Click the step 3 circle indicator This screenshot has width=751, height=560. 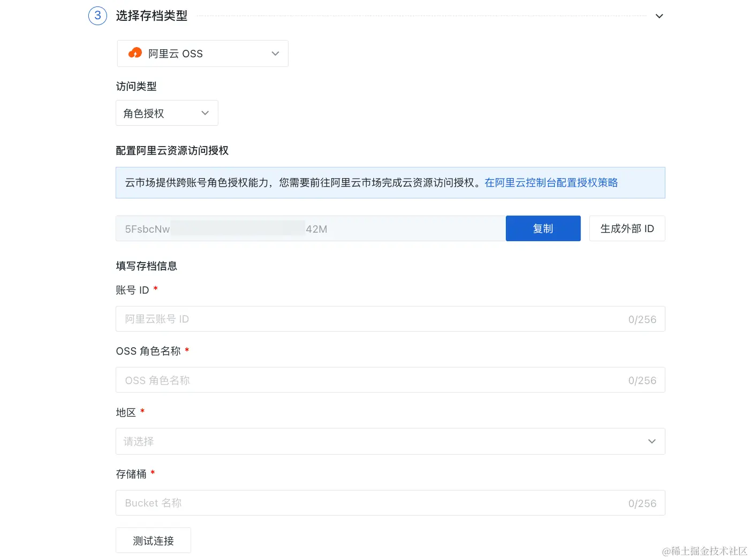[97, 16]
